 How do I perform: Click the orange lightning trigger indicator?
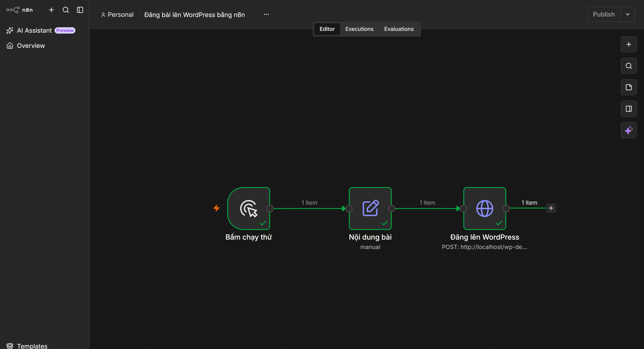click(216, 208)
